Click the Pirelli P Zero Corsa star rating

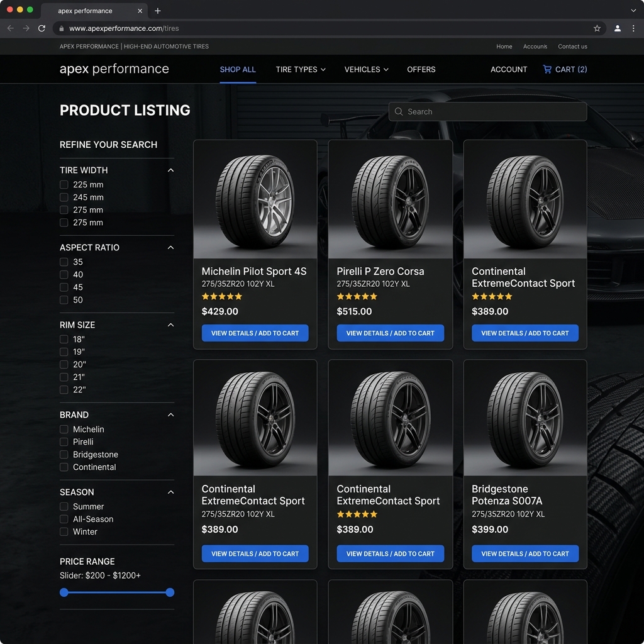pyautogui.click(x=357, y=296)
